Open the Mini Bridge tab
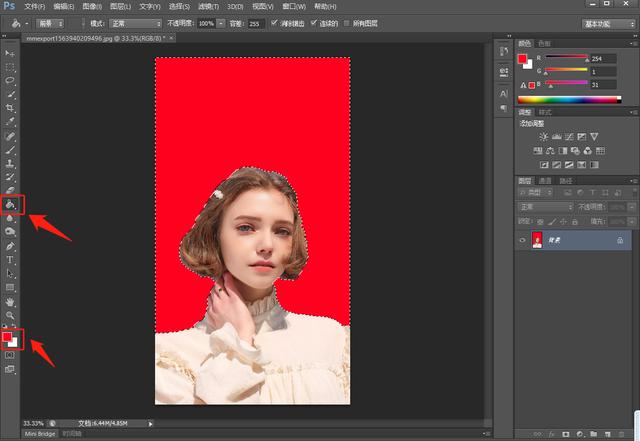This screenshot has width=640, height=441. coord(40,434)
